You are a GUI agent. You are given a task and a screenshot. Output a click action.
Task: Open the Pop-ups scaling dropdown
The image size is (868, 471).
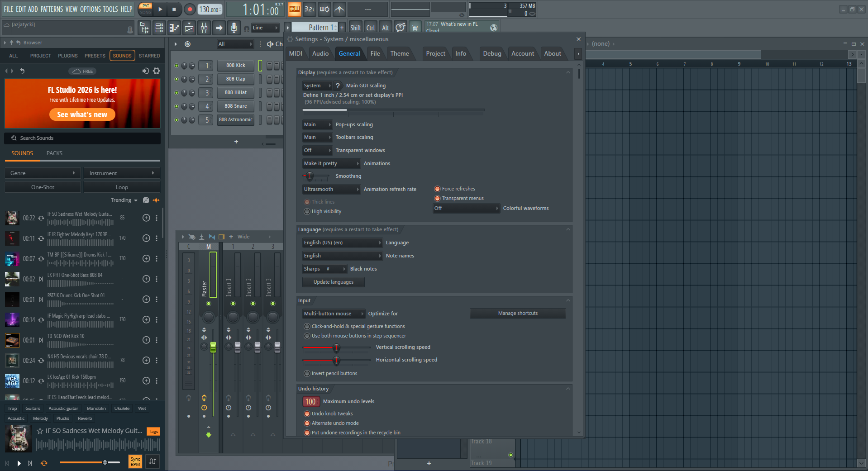(317, 124)
